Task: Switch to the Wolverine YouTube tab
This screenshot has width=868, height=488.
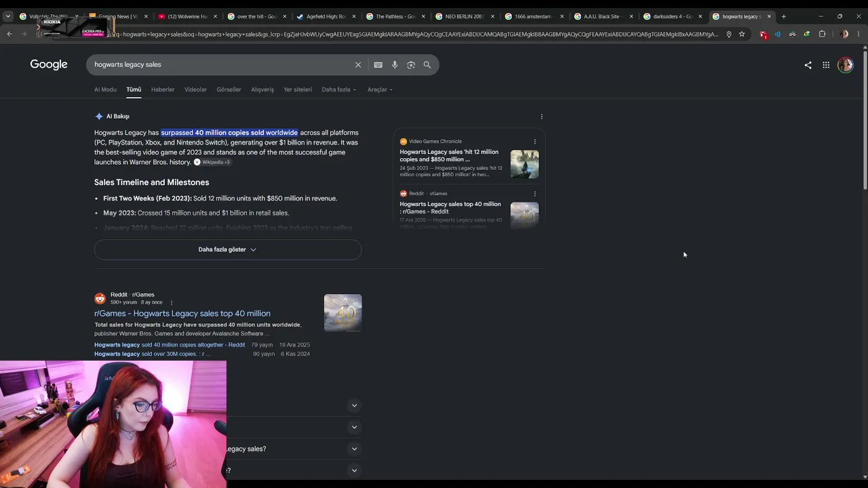Action: pos(188,16)
